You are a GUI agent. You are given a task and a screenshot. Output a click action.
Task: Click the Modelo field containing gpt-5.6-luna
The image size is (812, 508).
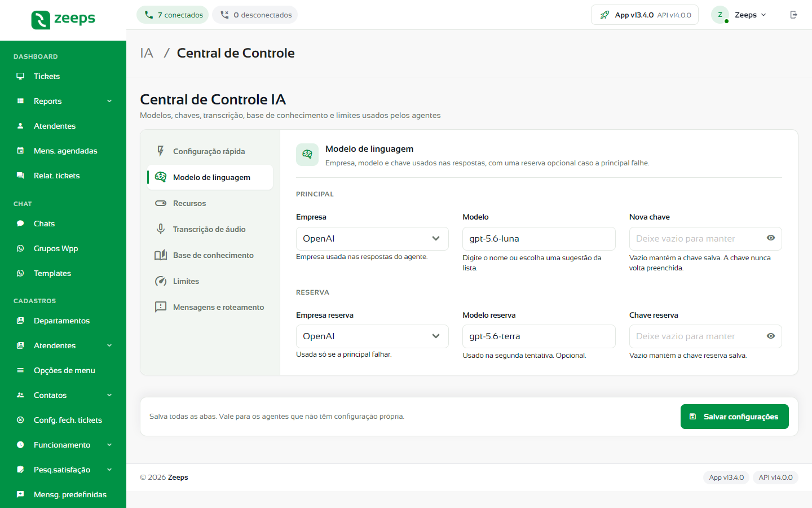click(539, 239)
